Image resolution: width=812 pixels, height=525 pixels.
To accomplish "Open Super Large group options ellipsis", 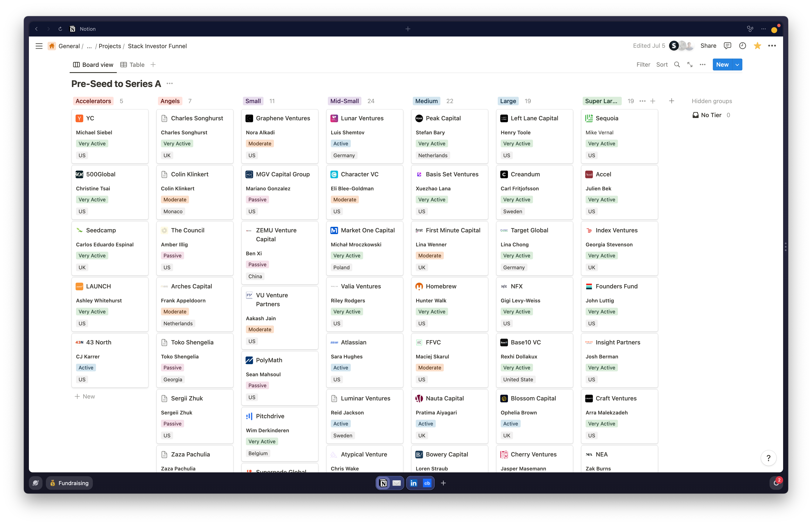I will click(643, 101).
